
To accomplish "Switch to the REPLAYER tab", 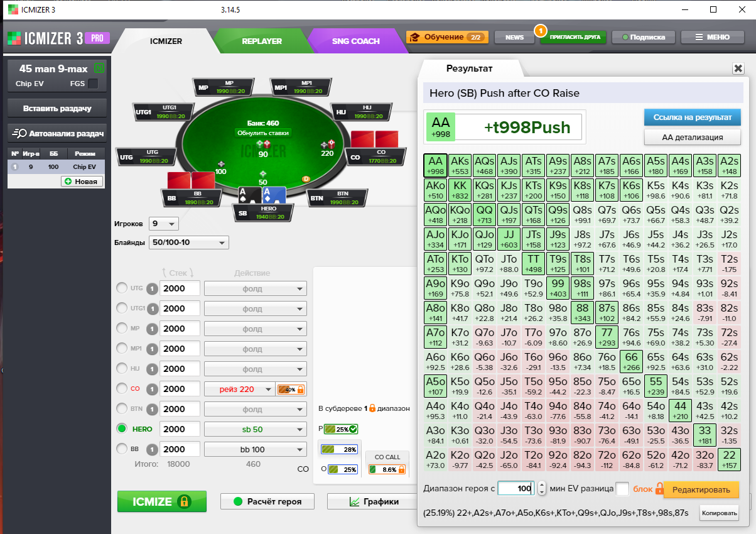I will pyautogui.click(x=262, y=41).
